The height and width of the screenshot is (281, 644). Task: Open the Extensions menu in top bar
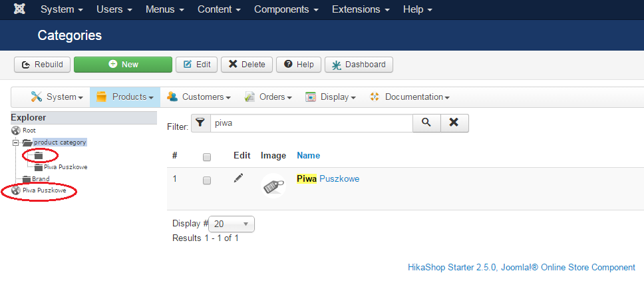(361, 10)
